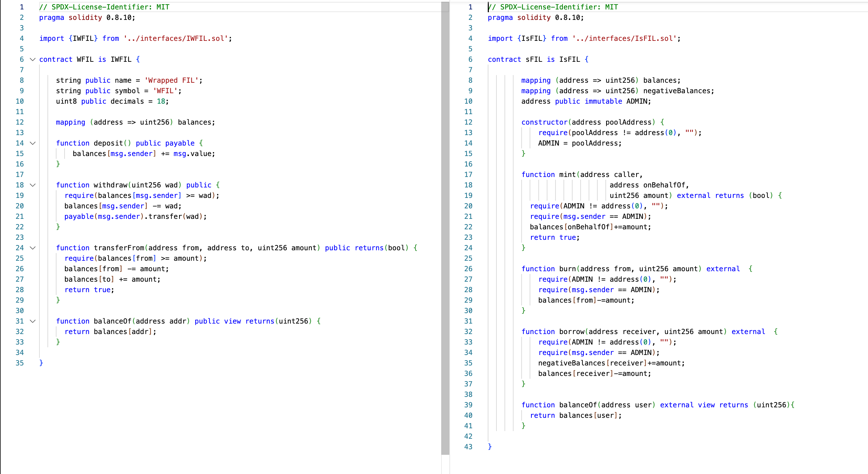Expand the deposit() function block left panel
This screenshot has height=474, width=868.
(x=33, y=143)
